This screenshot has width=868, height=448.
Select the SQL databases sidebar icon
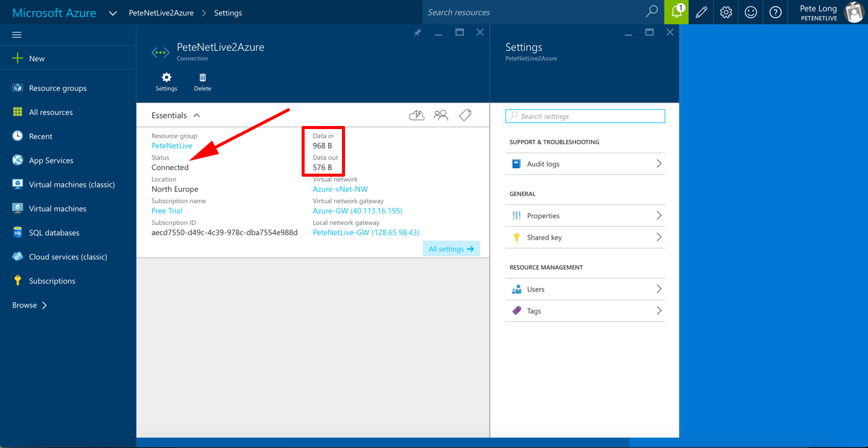17,233
